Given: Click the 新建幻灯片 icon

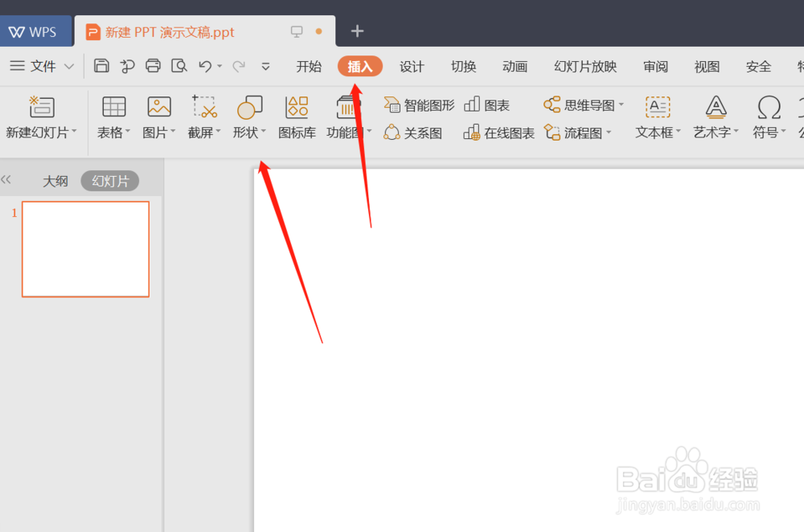Looking at the screenshot, I should tap(41, 107).
